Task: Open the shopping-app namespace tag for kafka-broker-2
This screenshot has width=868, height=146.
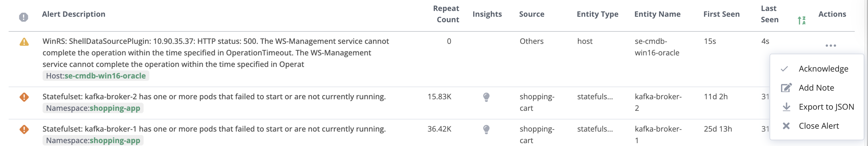Action: point(115,108)
